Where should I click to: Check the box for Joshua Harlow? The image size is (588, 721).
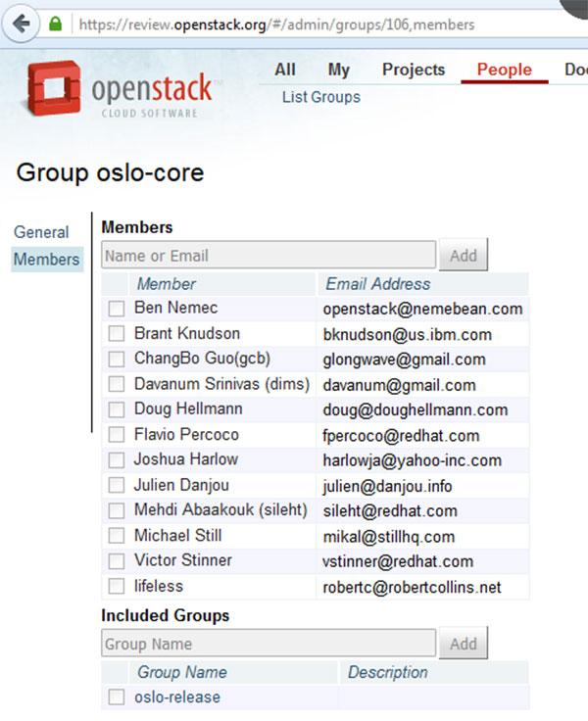click(117, 459)
